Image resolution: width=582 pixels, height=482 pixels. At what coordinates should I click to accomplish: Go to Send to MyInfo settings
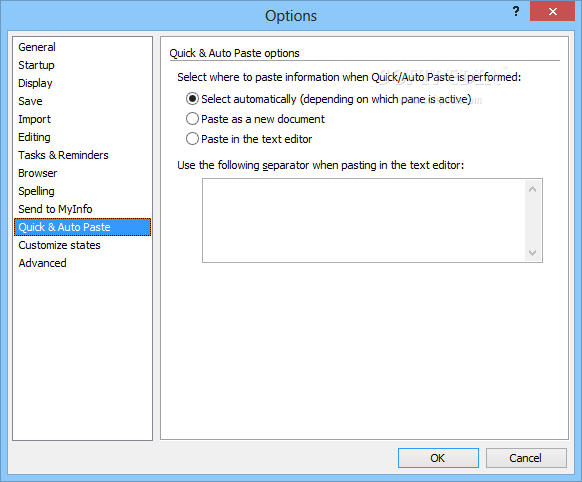click(x=55, y=209)
